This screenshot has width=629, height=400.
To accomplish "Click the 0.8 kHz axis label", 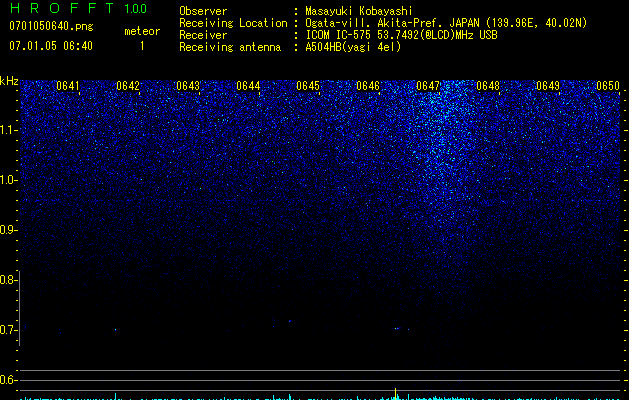I will click(x=7, y=280).
